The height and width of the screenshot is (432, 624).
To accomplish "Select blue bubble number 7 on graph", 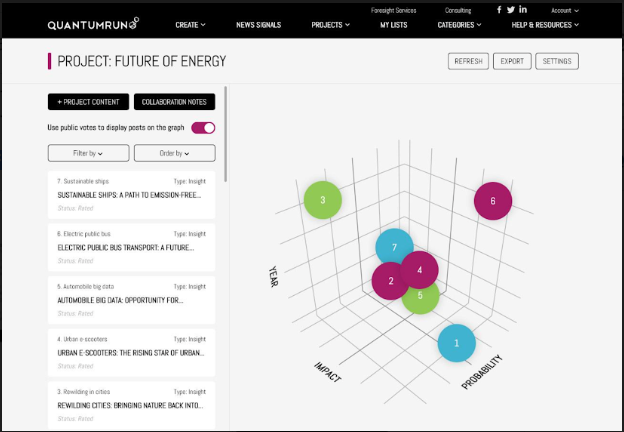I will click(x=394, y=247).
